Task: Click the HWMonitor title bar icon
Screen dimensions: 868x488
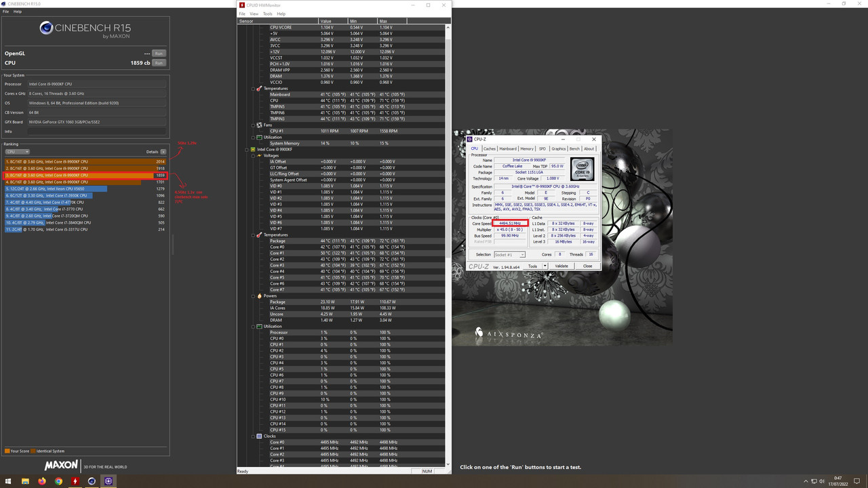Action: click(241, 5)
